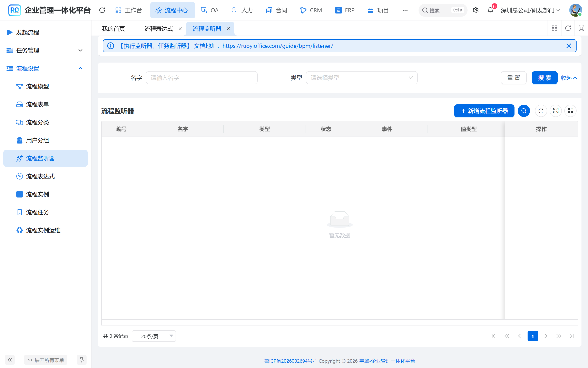The height and width of the screenshot is (368, 588).
Task: Jump forward several pages double-right icon
Action: pos(559,336)
